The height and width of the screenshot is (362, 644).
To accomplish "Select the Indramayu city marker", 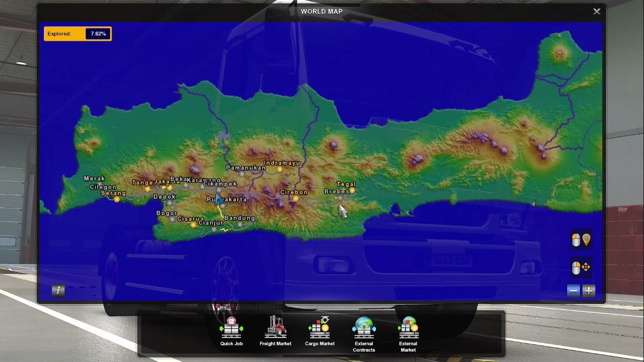I will (x=280, y=169).
